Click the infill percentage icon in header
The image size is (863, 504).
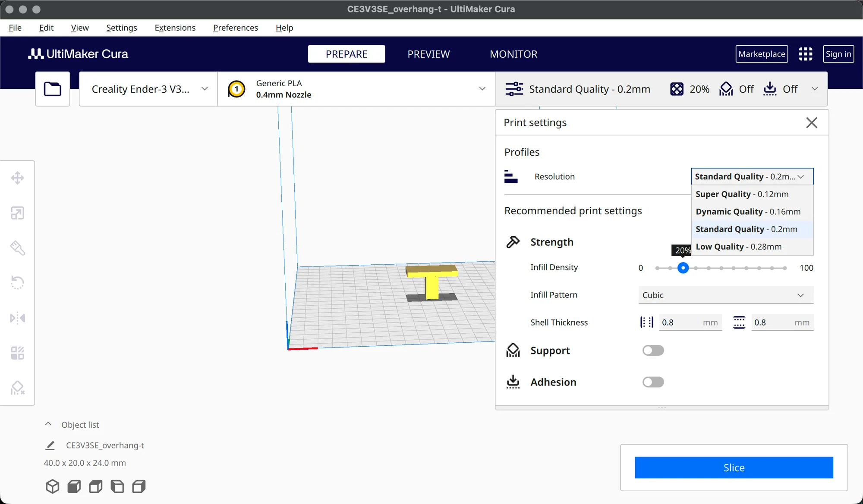tap(677, 89)
